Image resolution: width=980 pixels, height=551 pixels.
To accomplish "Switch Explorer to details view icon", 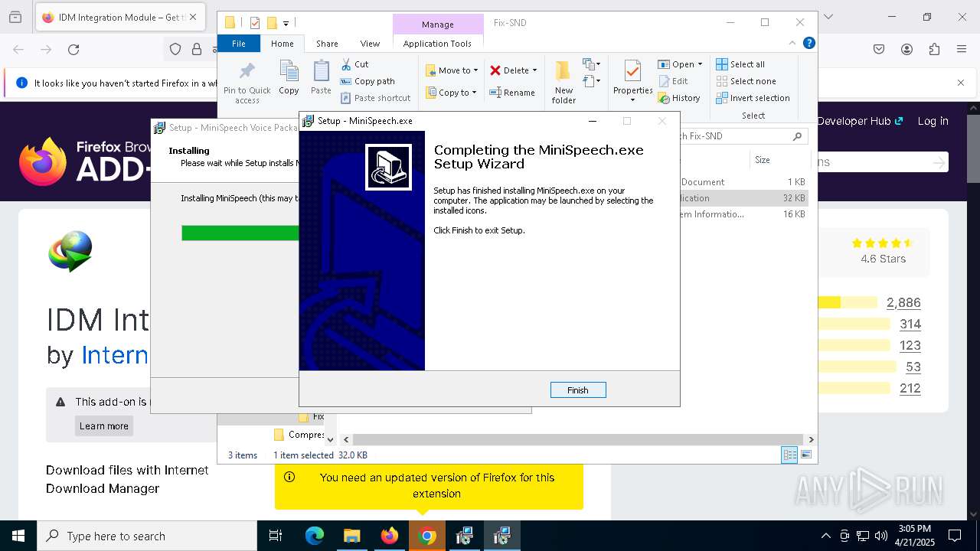I will tap(789, 455).
